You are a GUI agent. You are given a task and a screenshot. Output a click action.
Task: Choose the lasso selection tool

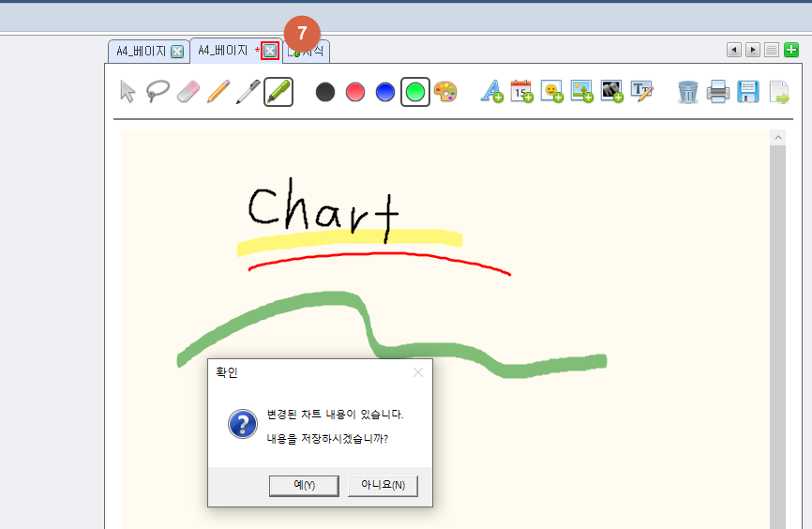click(x=158, y=91)
